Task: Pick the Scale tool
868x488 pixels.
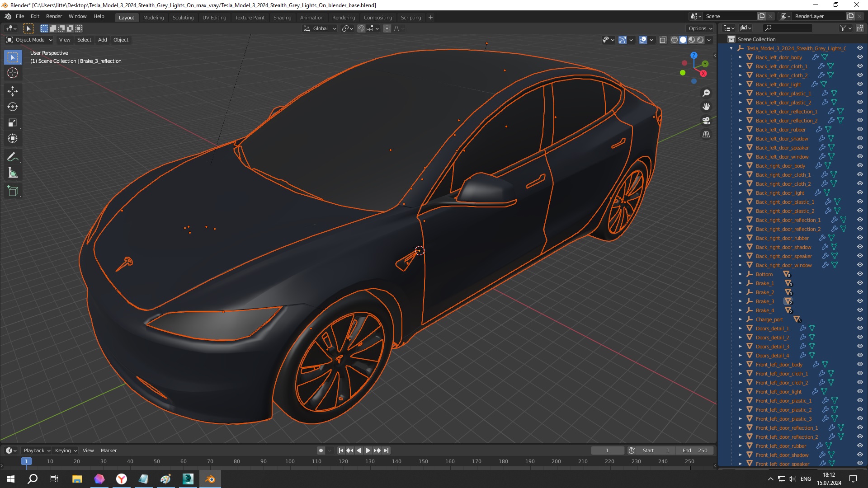Action: pyautogui.click(x=13, y=123)
